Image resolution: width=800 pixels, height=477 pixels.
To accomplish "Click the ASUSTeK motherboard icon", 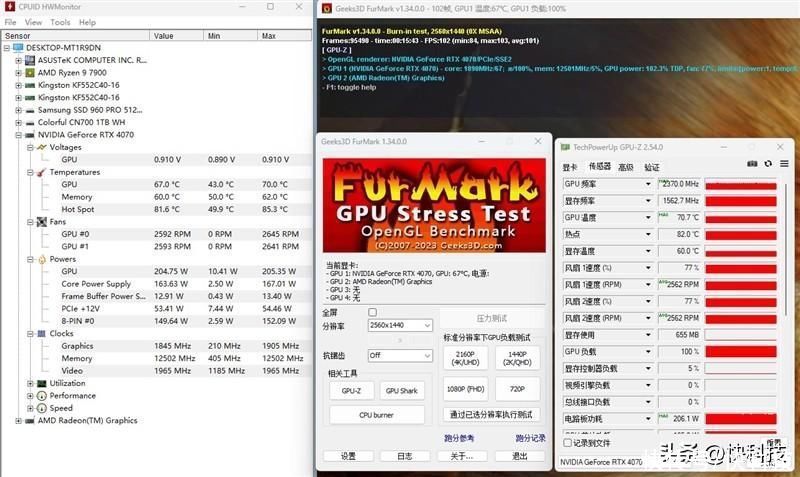I will (x=30, y=60).
